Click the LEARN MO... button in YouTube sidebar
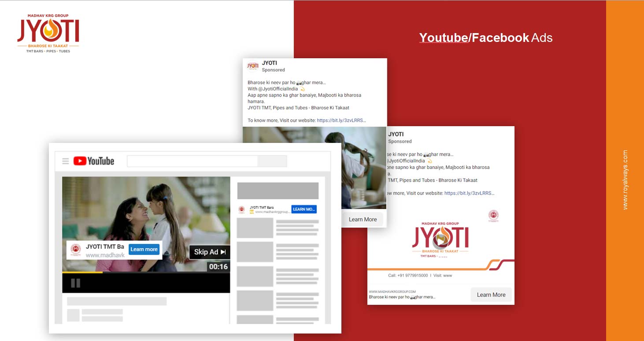The height and width of the screenshot is (341, 644). click(304, 209)
